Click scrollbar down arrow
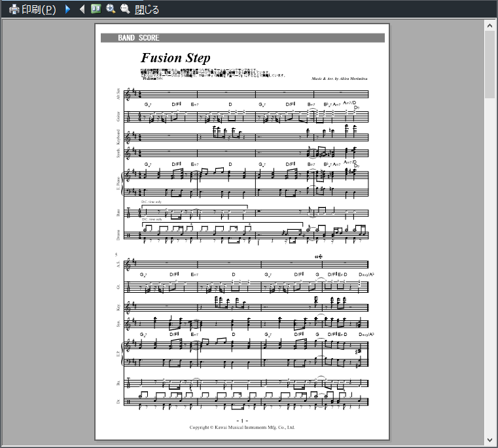This screenshot has width=498, height=448. point(489,440)
